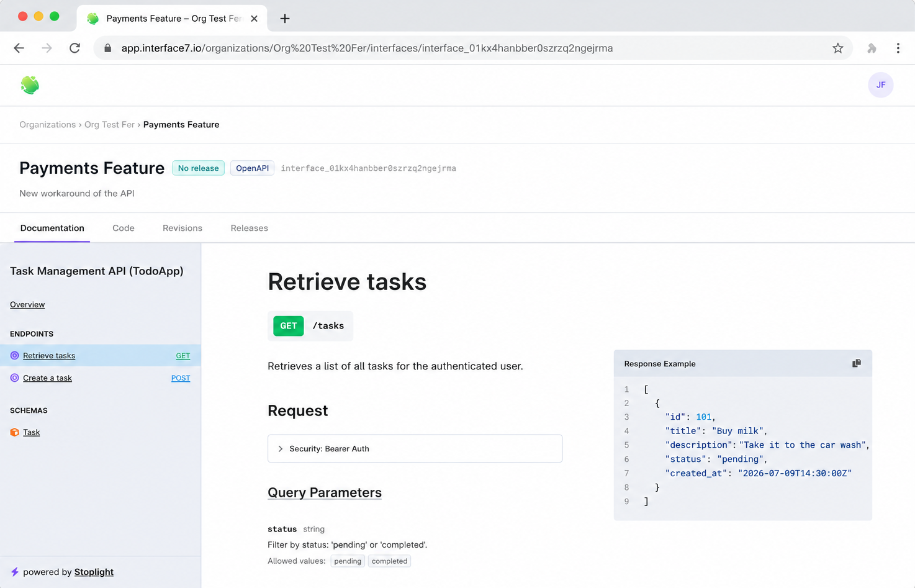Click the completed allowed value chip

[389, 561]
